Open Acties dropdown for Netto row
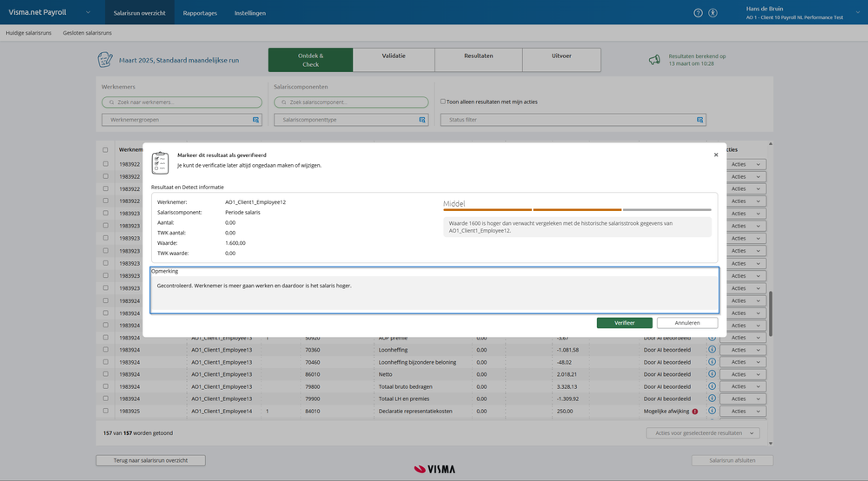The width and height of the screenshot is (868, 481). (x=743, y=374)
